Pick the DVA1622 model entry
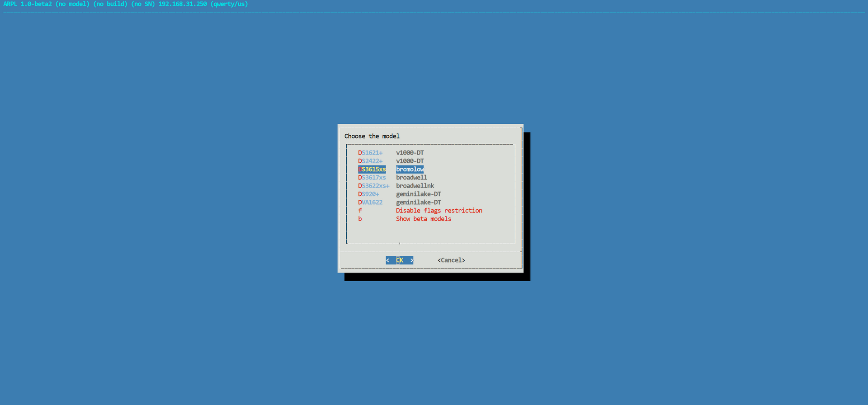The image size is (868, 405). (400, 202)
